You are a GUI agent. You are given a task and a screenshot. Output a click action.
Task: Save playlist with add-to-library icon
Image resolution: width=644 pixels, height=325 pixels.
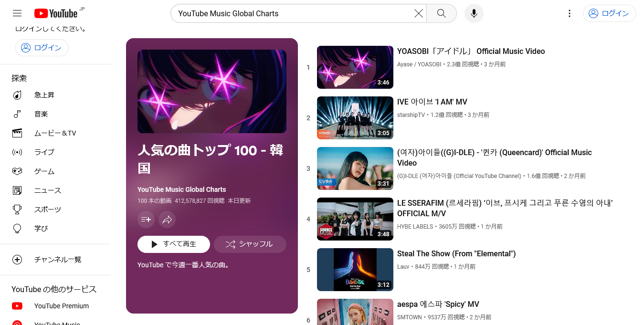point(146,220)
